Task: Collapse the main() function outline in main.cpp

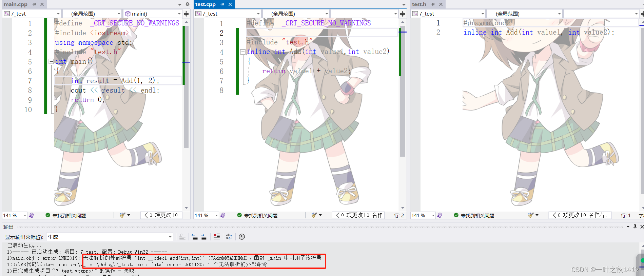Action: point(51,61)
